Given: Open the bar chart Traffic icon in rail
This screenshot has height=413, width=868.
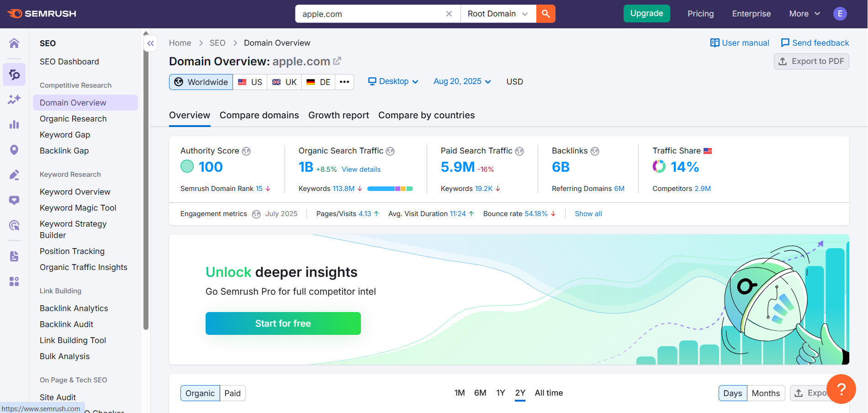Looking at the screenshot, I should tap(14, 124).
